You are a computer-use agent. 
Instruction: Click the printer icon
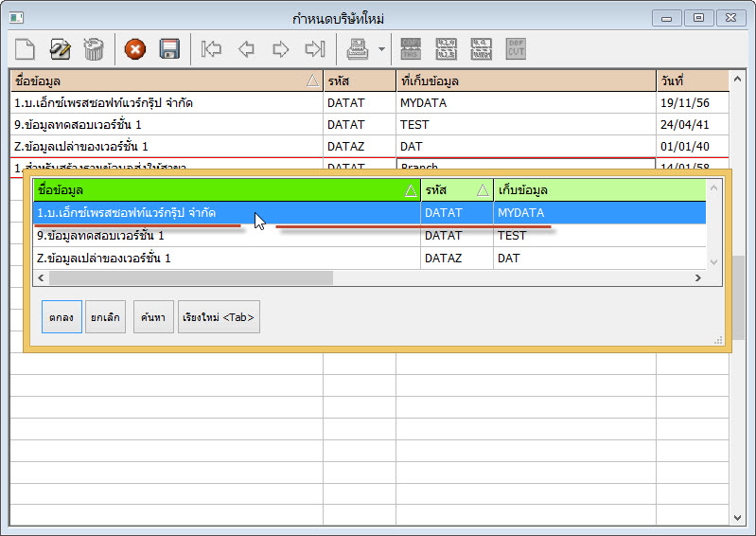[x=358, y=49]
